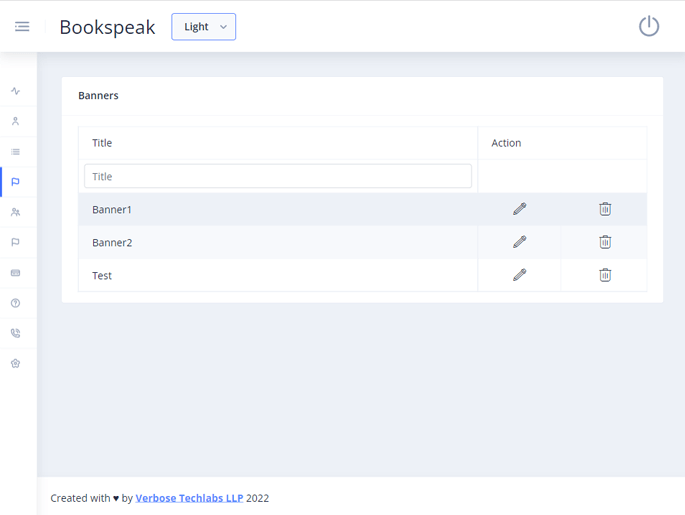This screenshot has width=685, height=515.
Task: Open the users group sidebar icon
Action: 15,212
